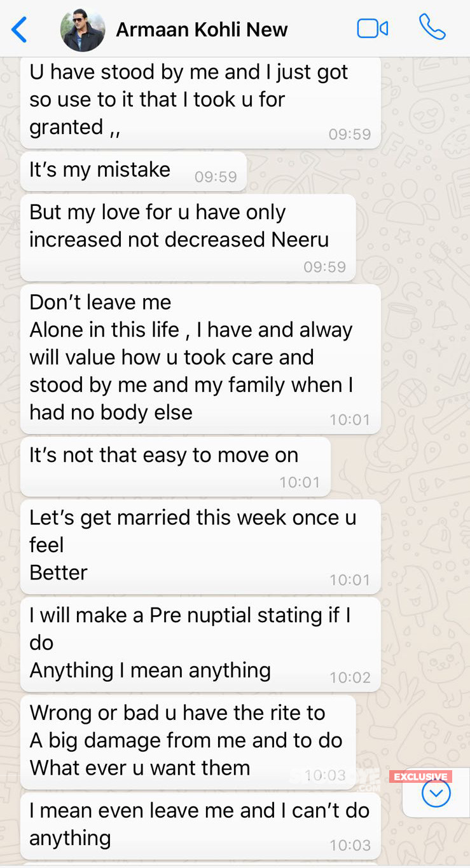Open Armaan Kohli New contact info
This screenshot has width=470, height=868.
(x=202, y=30)
